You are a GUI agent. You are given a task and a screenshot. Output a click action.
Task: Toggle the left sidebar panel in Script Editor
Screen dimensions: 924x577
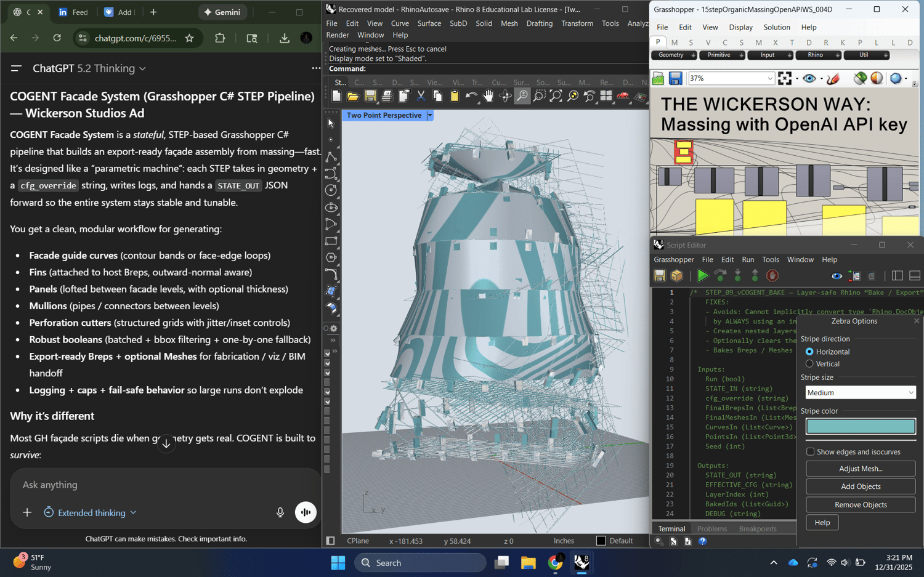point(898,276)
